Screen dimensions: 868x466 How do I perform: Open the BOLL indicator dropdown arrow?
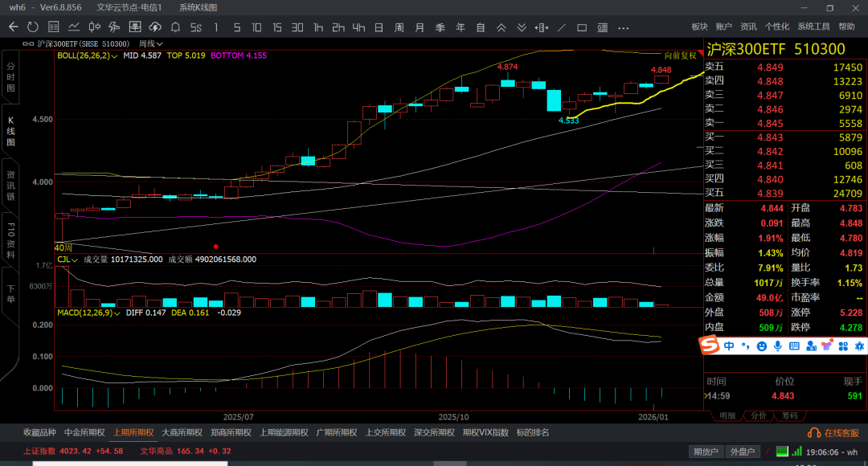click(x=115, y=56)
